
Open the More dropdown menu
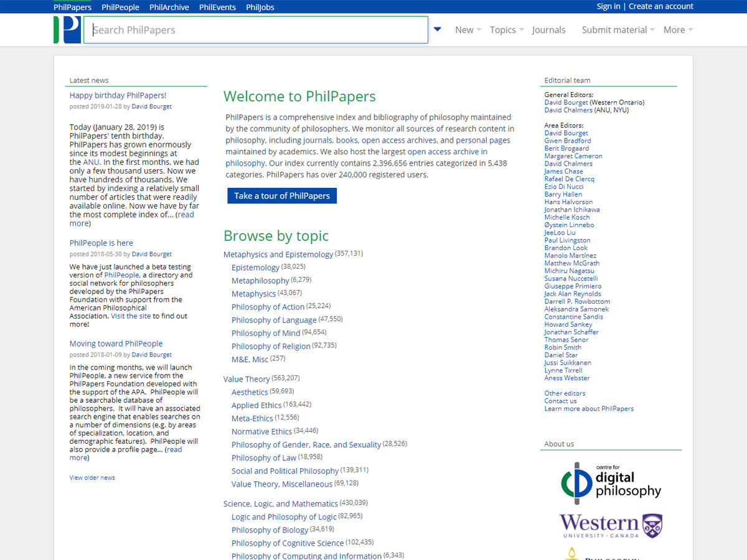coord(677,30)
